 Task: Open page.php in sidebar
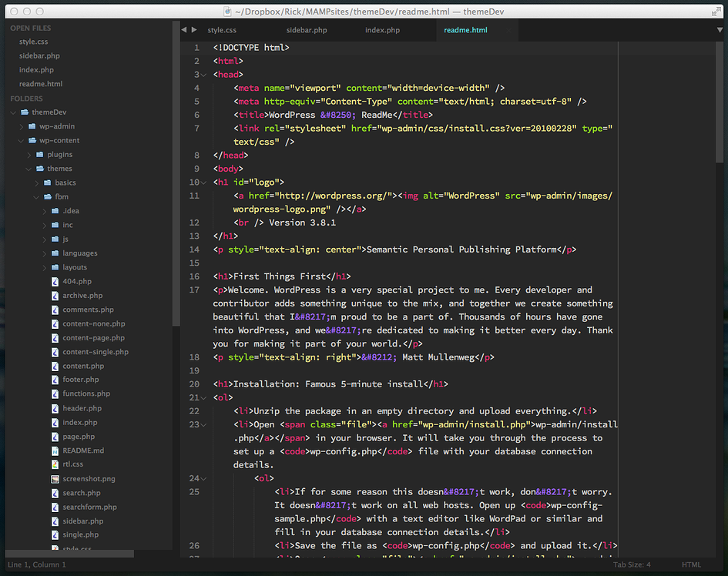(79, 437)
